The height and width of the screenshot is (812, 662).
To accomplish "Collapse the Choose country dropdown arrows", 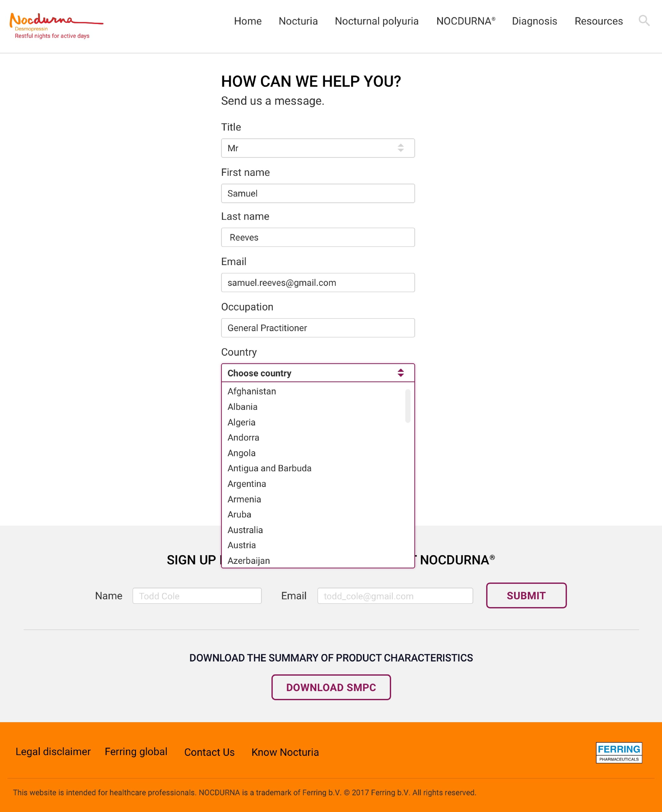I will pos(400,373).
